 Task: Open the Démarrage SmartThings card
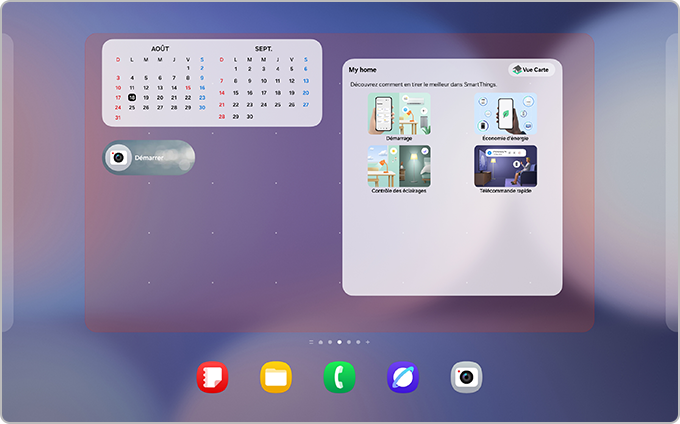(398, 116)
